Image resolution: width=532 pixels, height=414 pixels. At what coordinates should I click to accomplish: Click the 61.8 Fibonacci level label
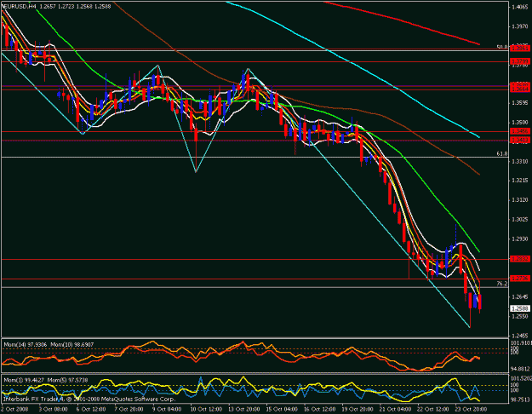point(502,154)
